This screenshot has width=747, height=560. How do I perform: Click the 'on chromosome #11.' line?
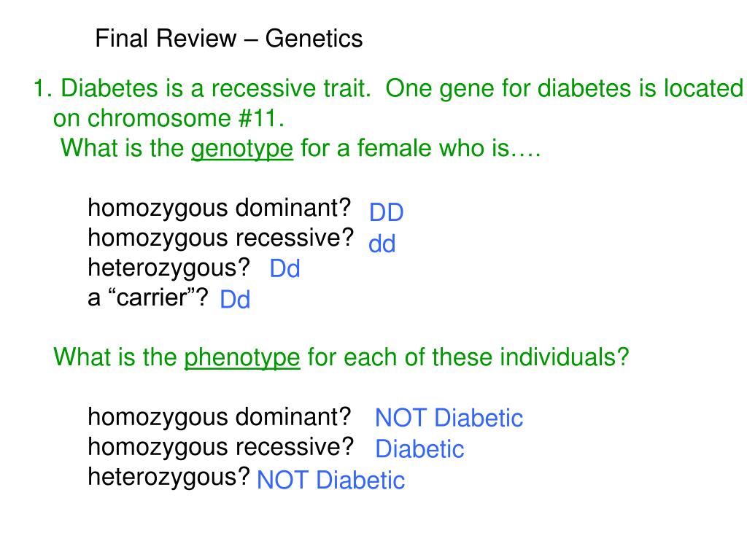click(169, 118)
